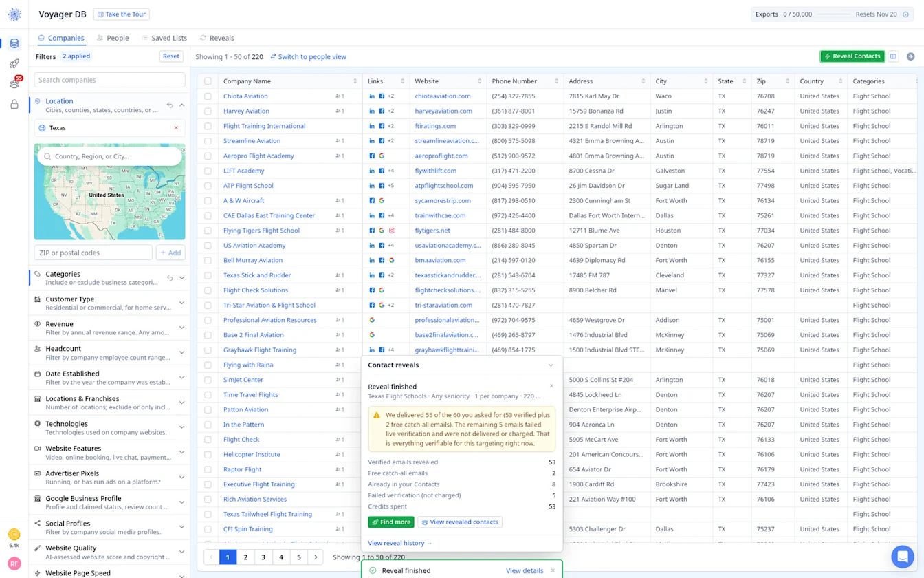Open the Saved Lists tab
The width and height of the screenshot is (924, 578).
click(164, 38)
